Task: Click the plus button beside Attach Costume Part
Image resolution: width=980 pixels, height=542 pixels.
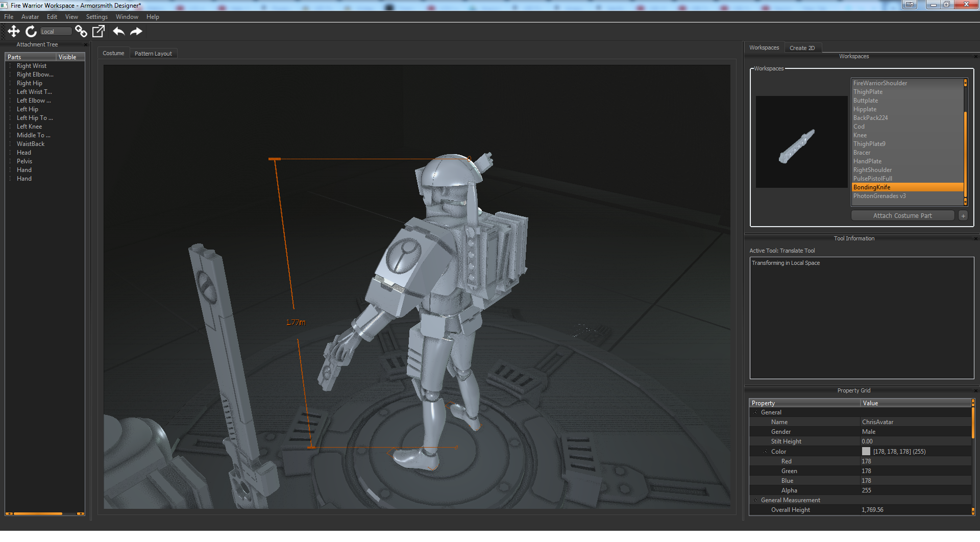Action: [963, 216]
